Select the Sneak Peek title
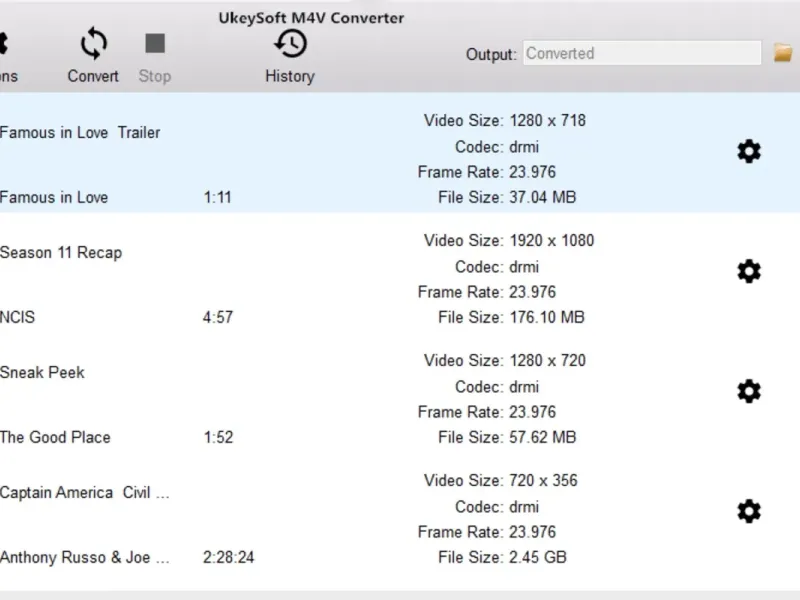Screen dimensions: 800x600 pyautogui.click(x=42, y=372)
